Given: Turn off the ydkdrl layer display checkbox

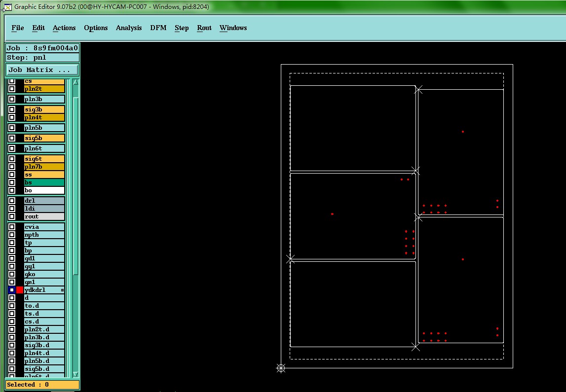Looking at the screenshot, I should [x=12, y=290].
